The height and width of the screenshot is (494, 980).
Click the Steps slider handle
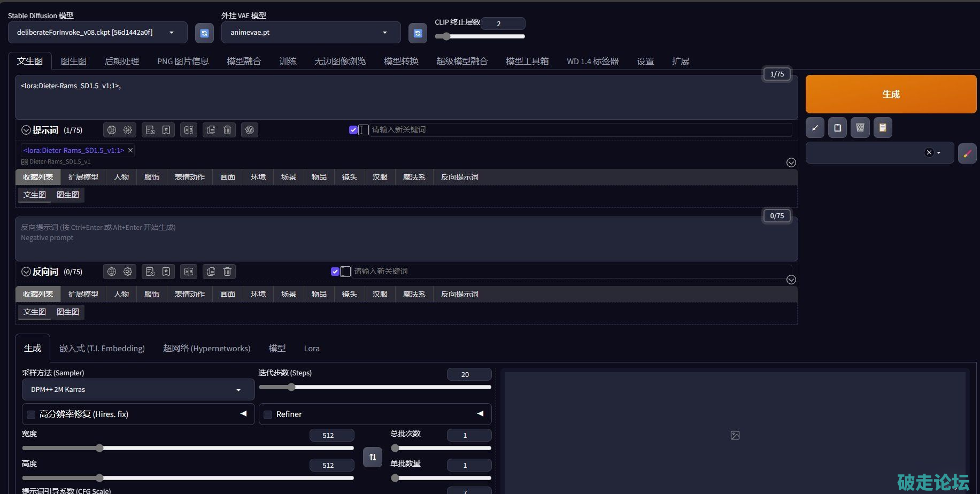click(291, 387)
